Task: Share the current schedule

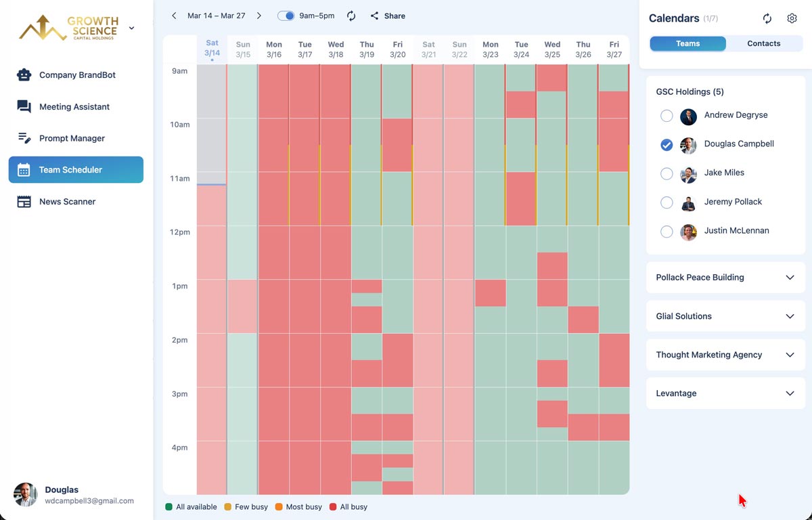Action: pyautogui.click(x=387, y=16)
